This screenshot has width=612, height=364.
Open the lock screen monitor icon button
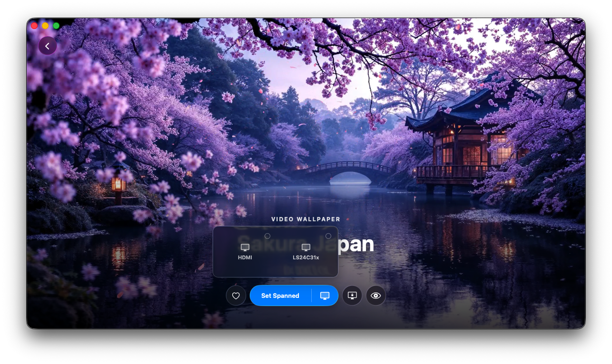(352, 295)
